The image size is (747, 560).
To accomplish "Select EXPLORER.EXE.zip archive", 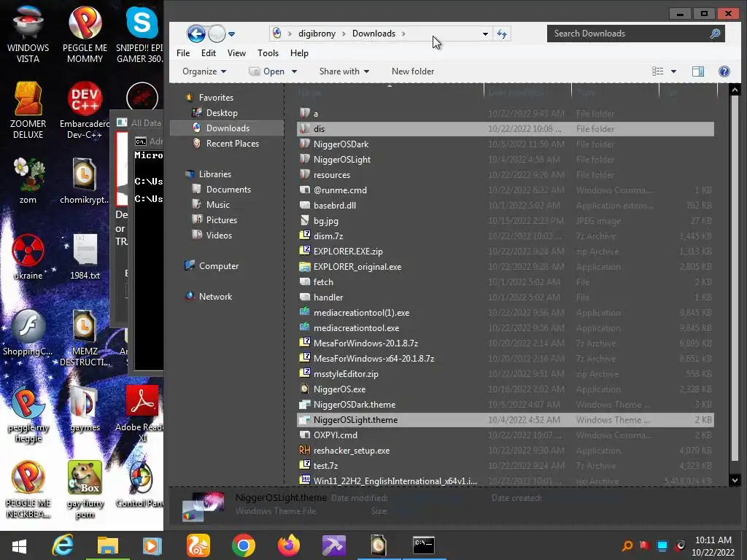I will 505,252.
